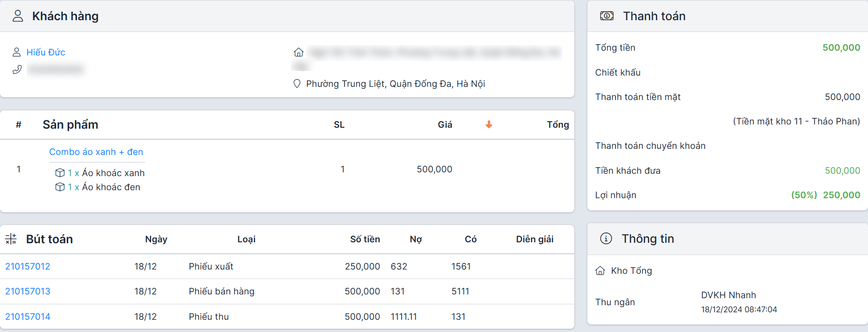Click the warehouse icon beside Kho Tổng

(600, 270)
